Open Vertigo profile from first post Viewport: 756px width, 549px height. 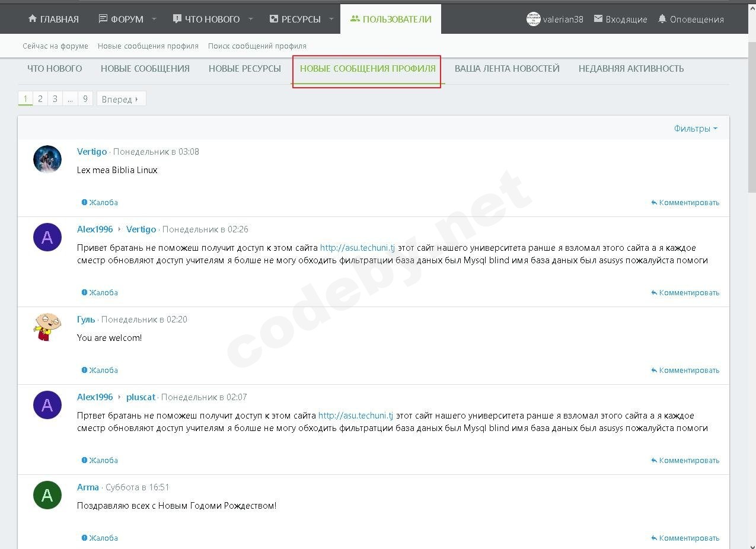point(92,152)
